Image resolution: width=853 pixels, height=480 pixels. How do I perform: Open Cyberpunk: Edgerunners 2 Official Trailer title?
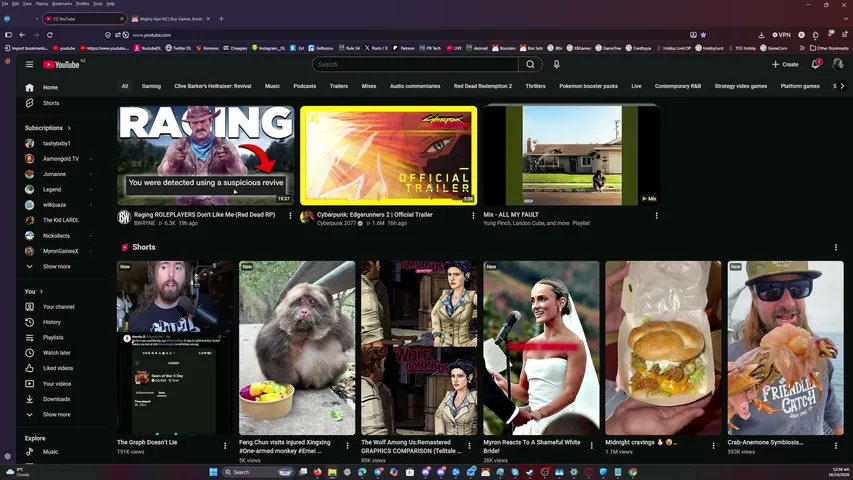[x=375, y=214]
